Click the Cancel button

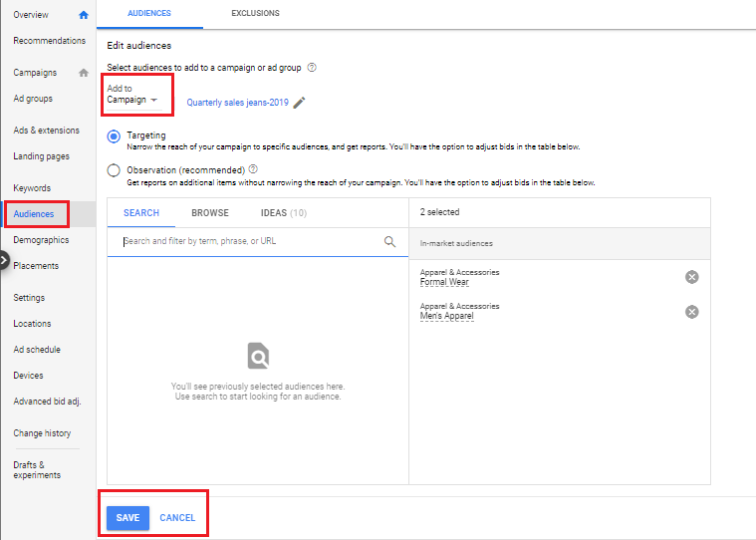click(177, 518)
